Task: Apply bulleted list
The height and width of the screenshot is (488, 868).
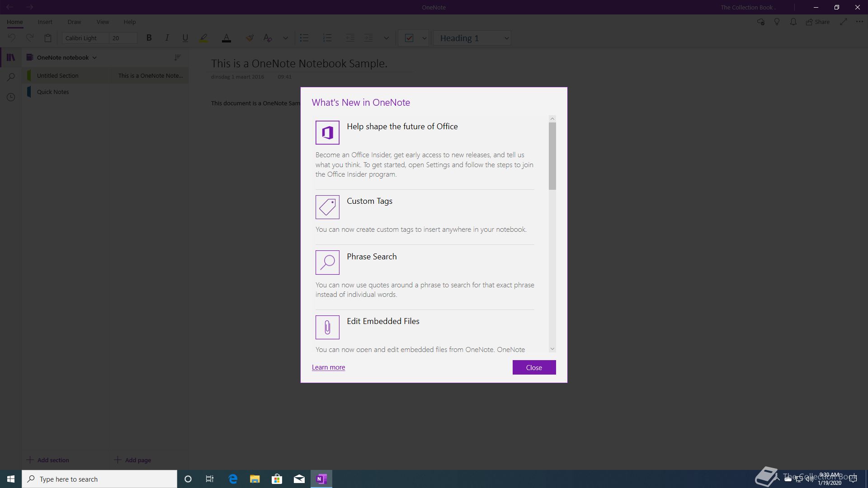Action: click(x=304, y=38)
